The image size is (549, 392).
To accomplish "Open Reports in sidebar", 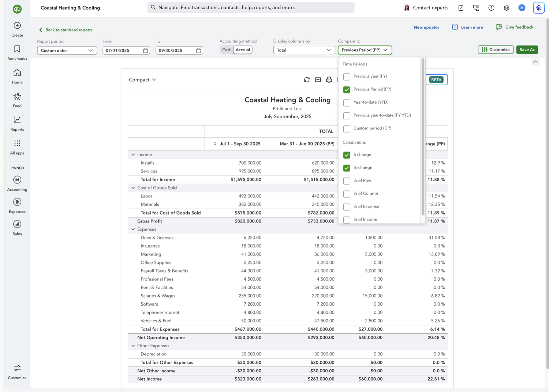I will click(17, 120).
